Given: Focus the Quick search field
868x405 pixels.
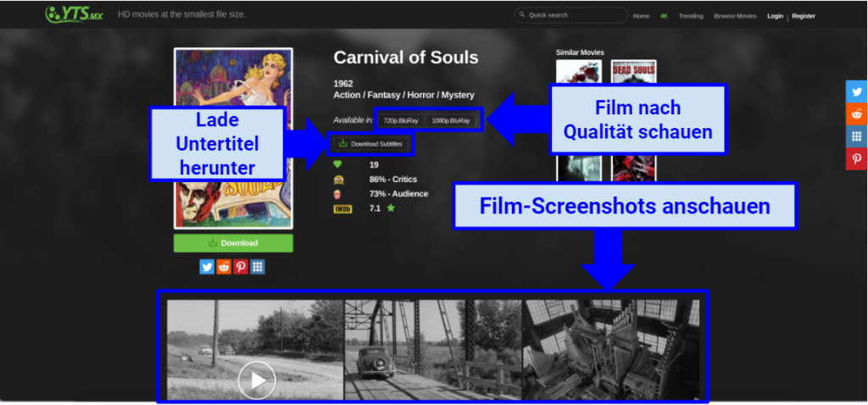Looking at the screenshot, I should pyautogui.click(x=570, y=15).
